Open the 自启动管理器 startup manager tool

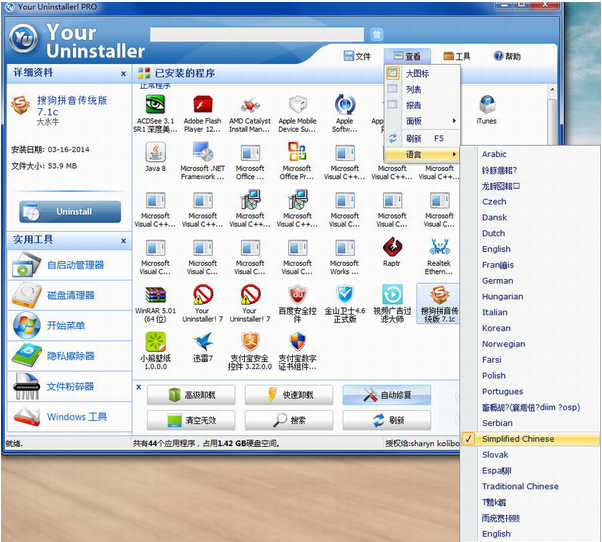click(x=69, y=265)
